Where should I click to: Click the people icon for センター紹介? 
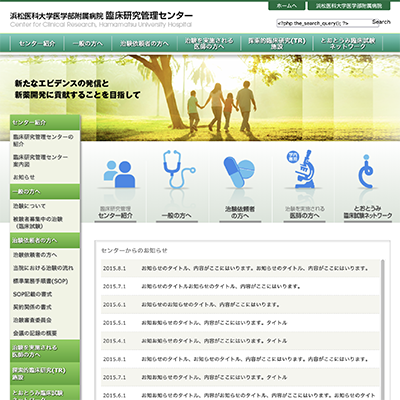tap(119, 174)
